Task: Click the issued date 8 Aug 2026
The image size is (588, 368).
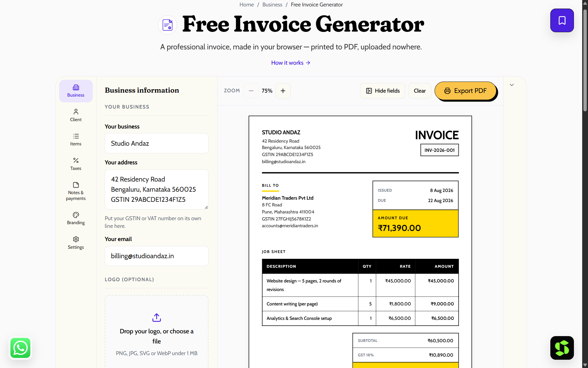Action: coord(442,190)
